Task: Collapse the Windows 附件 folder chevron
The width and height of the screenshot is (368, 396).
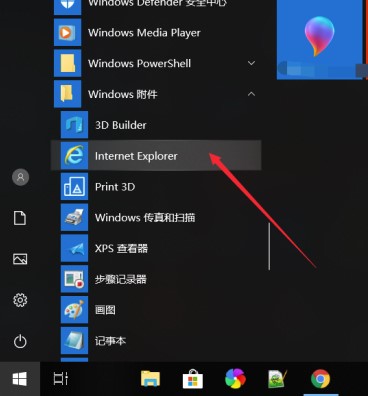Action: pos(251,94)
